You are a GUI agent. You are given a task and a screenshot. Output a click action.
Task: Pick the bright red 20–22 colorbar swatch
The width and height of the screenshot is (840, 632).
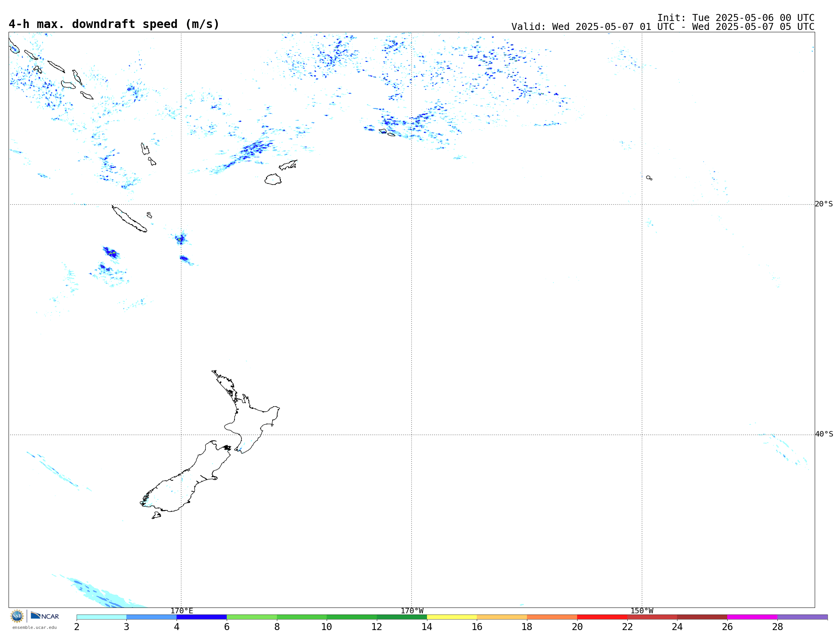[602, 617]
